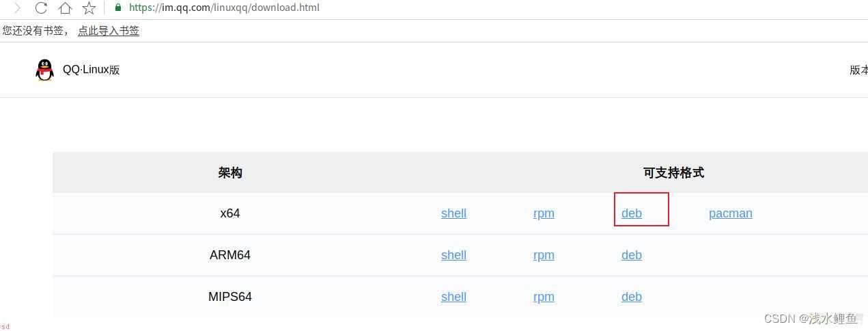
Task: Download the ARM64 deb package
Action: [x=632, y=255]
